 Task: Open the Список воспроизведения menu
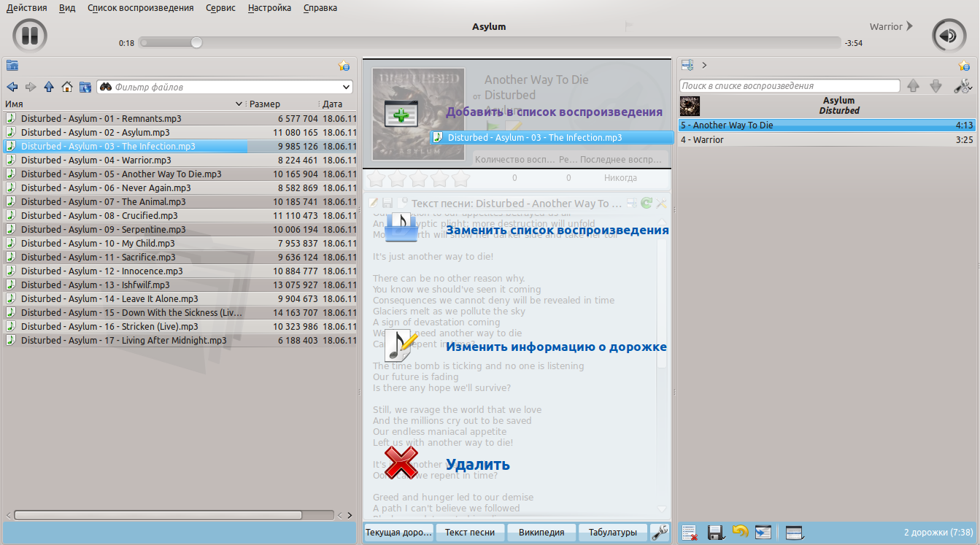click(141, 8)
